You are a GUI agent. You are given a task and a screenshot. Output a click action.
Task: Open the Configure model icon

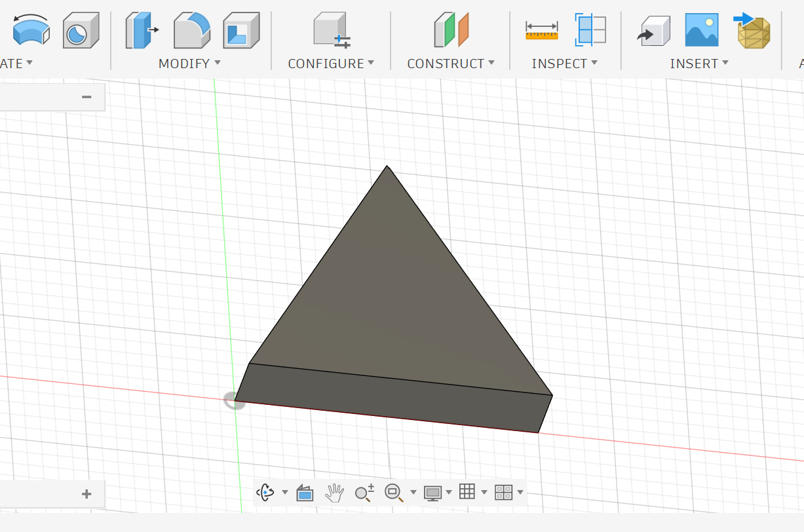(x=332, y=31)
